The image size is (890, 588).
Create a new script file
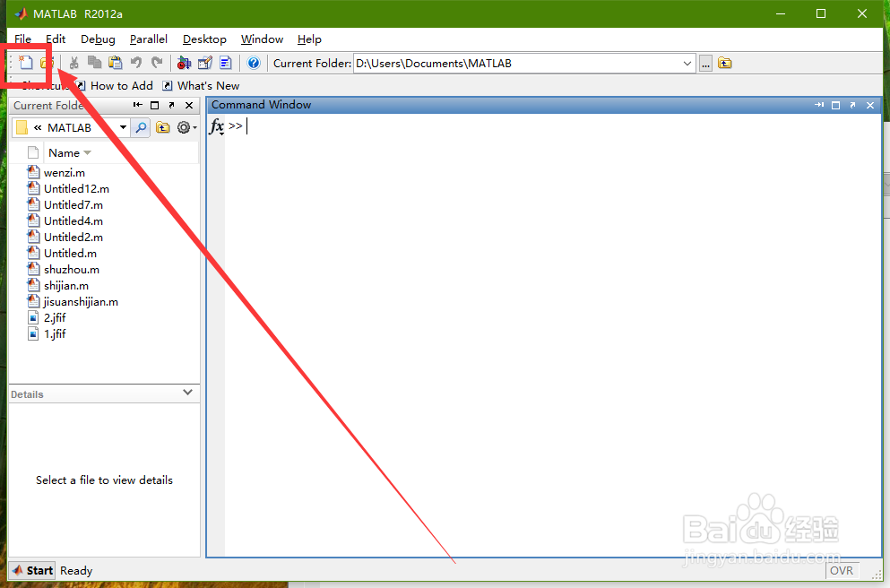click(25, 63)
